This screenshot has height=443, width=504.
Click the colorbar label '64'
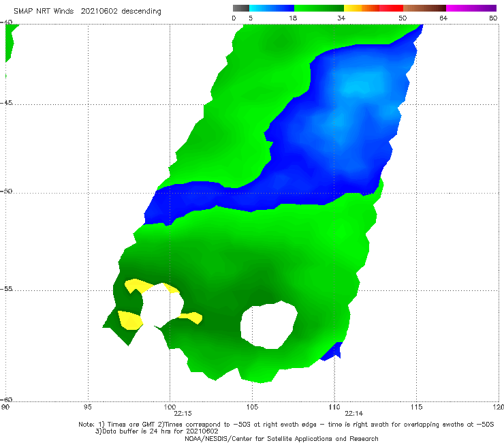(x=443, y=18)
